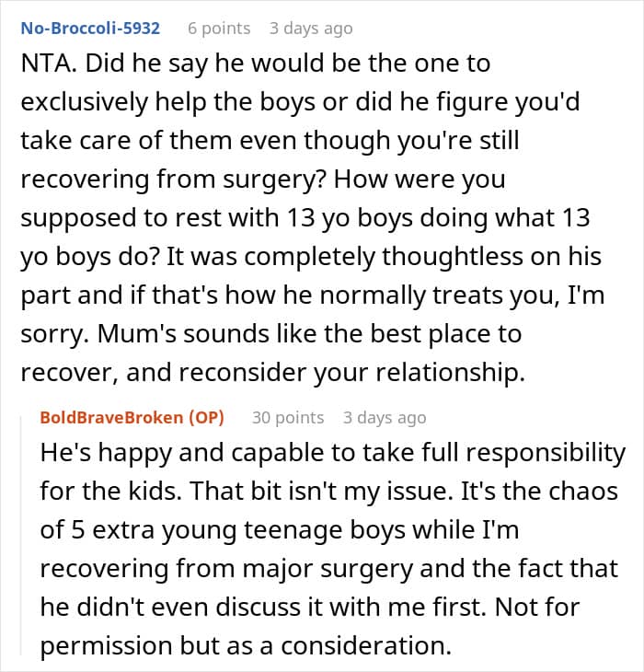Visit the BoldBraveBroken user profile

[109, 417]
